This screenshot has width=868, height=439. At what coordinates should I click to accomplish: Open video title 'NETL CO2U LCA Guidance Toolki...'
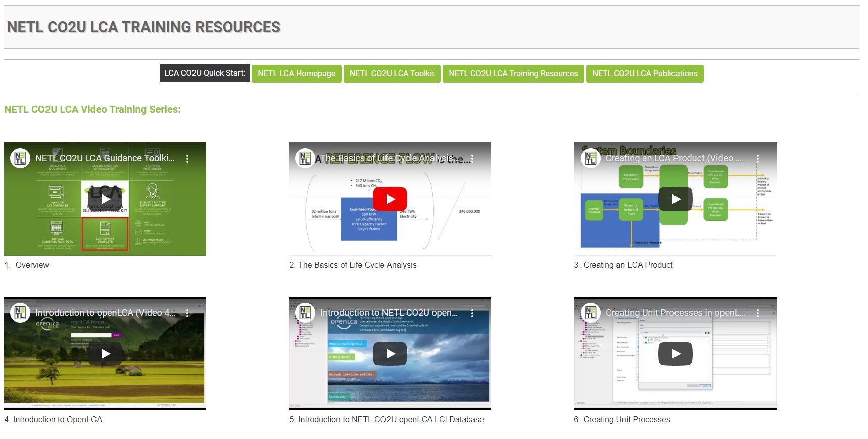tap(105, 158)
